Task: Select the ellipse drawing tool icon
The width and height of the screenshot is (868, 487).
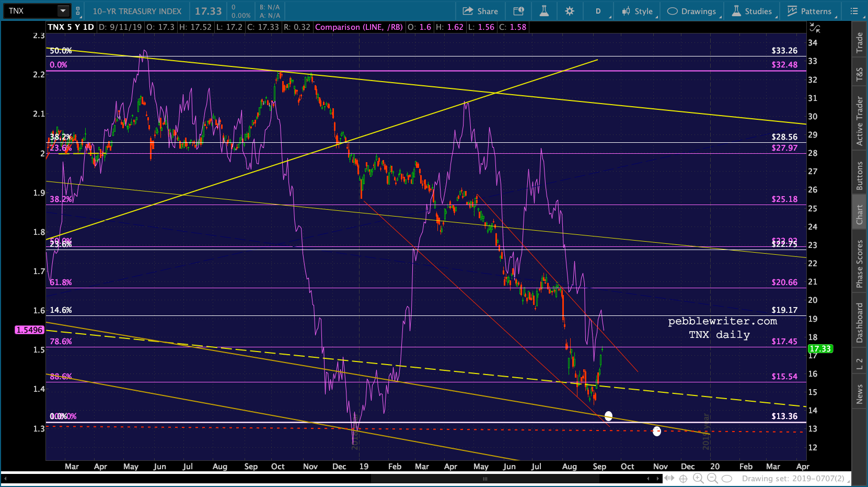Action: pyautogui.click(x=727, y=478)
